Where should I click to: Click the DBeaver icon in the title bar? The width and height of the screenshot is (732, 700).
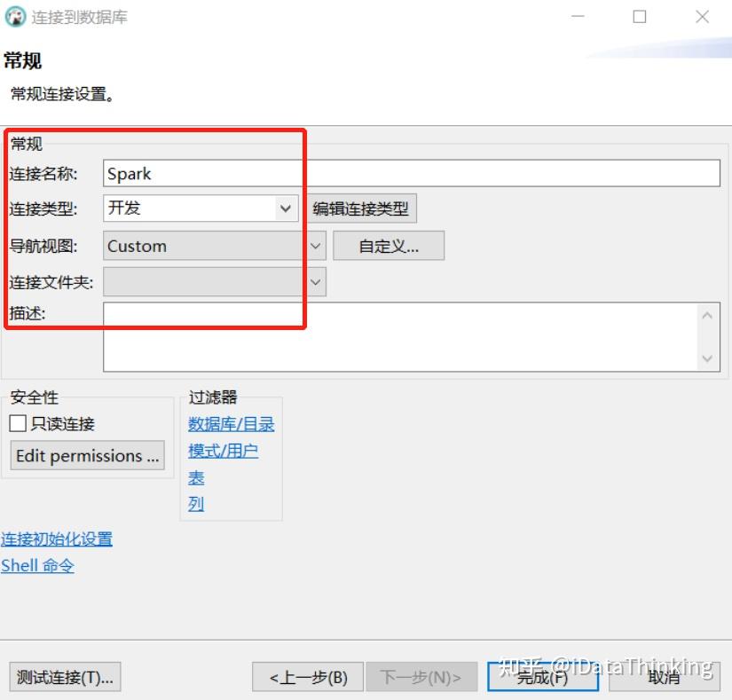point(15,15)
